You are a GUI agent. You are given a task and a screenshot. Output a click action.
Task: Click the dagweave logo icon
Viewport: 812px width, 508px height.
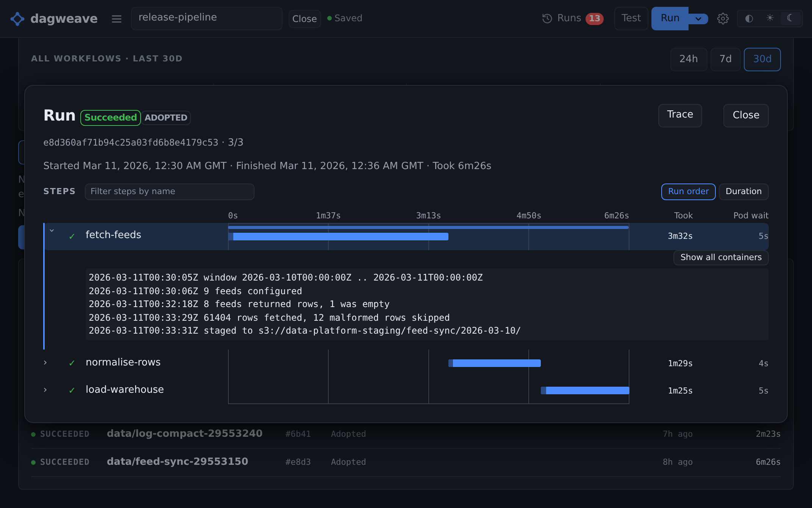(17, 19)
